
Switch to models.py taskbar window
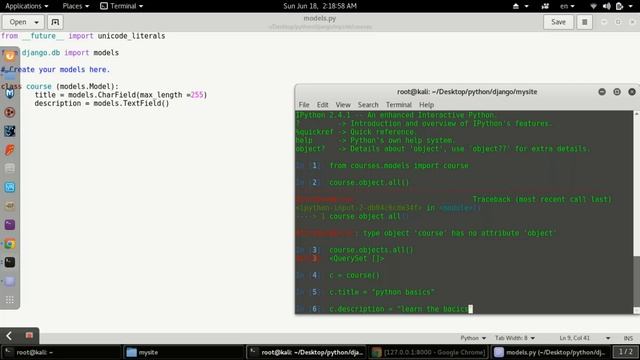(550, 352)
